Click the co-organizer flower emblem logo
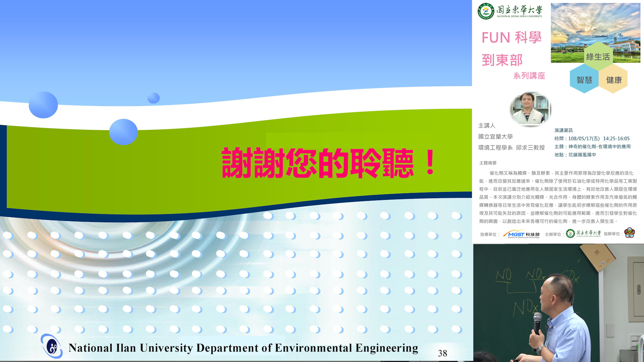The image size is (644, 362). click(630, 233)
